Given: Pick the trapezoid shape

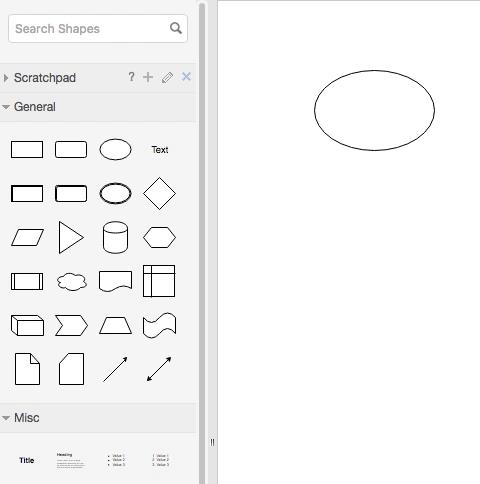Looking at the screenshot, I should tap(115, 325).
